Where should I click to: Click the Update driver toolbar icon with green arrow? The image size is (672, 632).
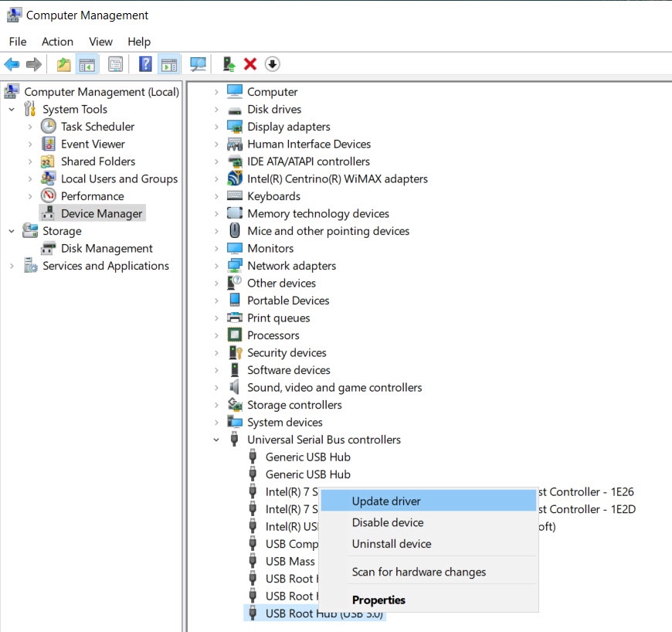pyautogui.click(x=229, y=64)
